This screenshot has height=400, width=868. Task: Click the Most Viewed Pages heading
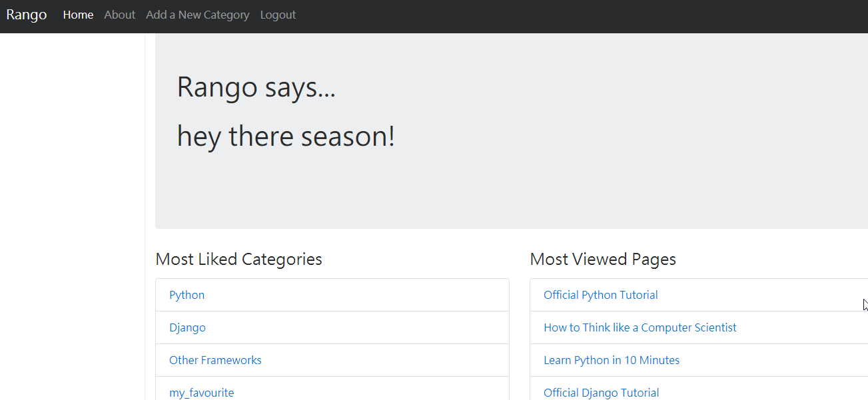coord(602,259)
